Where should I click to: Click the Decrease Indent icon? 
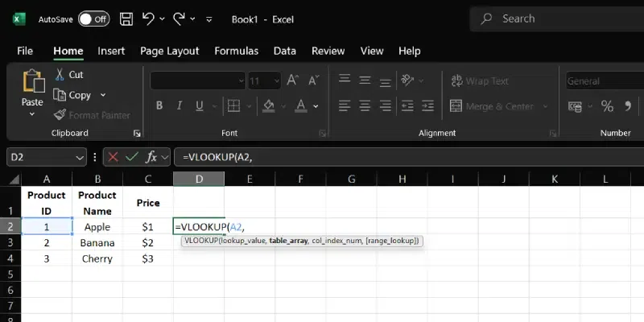[407, 106]
